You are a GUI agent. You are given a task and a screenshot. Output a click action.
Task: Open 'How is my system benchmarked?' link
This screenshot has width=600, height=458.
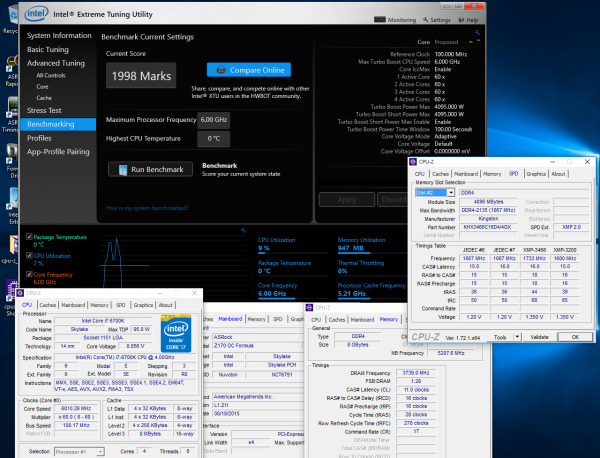[147, 208]
